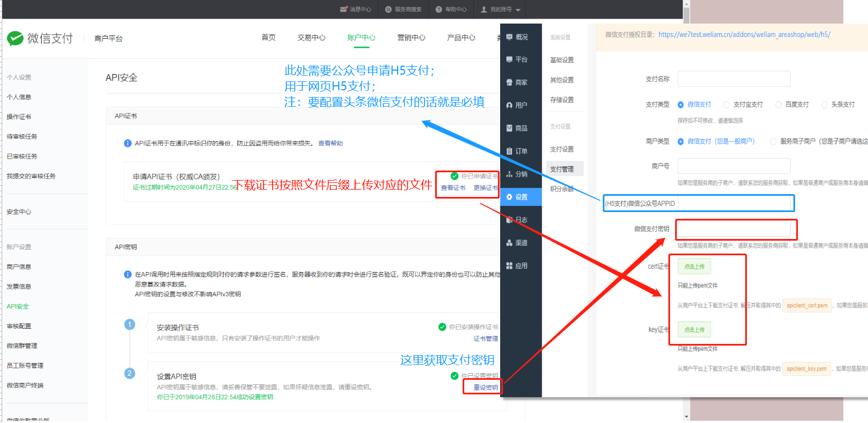Go to 首页 tab
This screenshot has width=868, height=423.
click(269, 38)
